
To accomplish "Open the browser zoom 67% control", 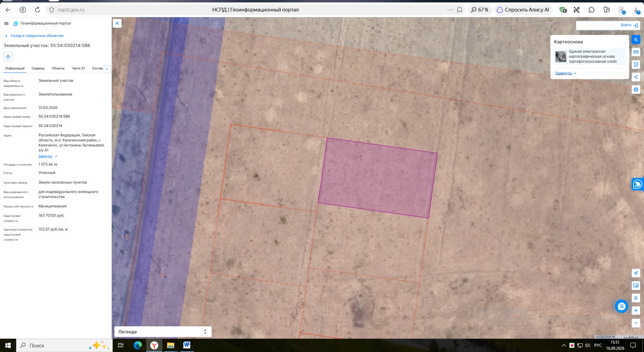I will (480, 9).
